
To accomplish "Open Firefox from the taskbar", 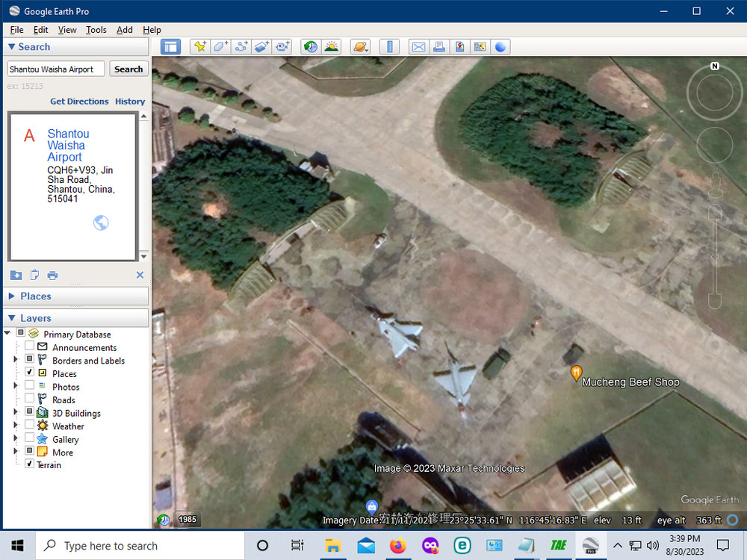I will [398, 545].
